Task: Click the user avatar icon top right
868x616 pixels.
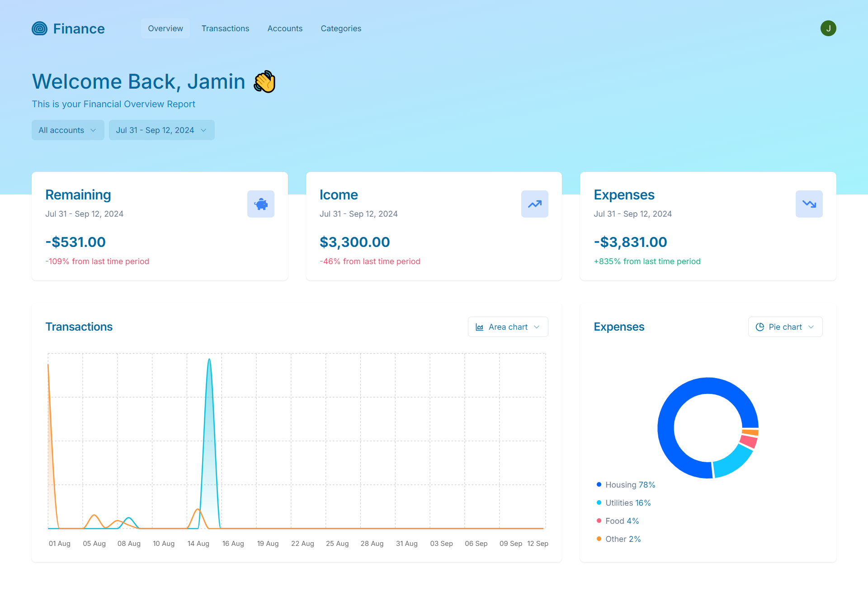Action: pos(828,28)
